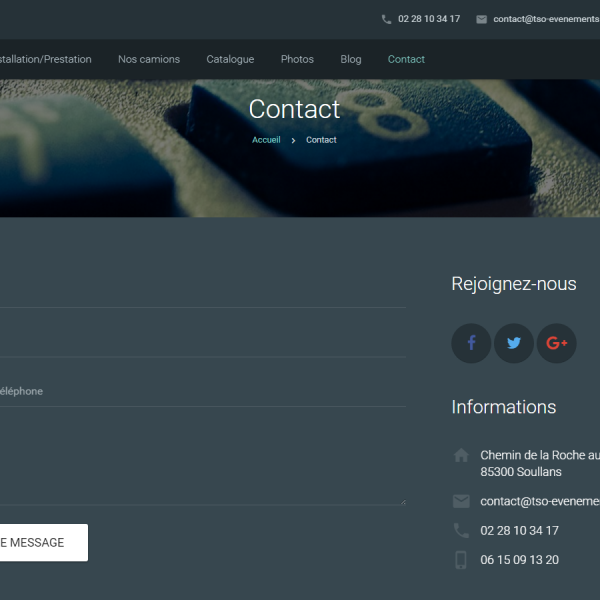Go to the Nos camions page
This screenshot has height=600, width=600.
(x=149, y=59)
